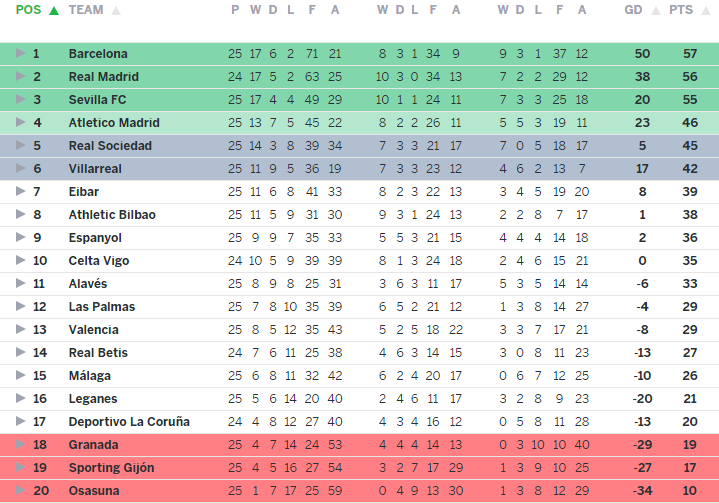Image resolution: width=719 pixels, height=503 pixels.
Task: Open the Athletic Bilbao team page
Action: tap(112, 215)
